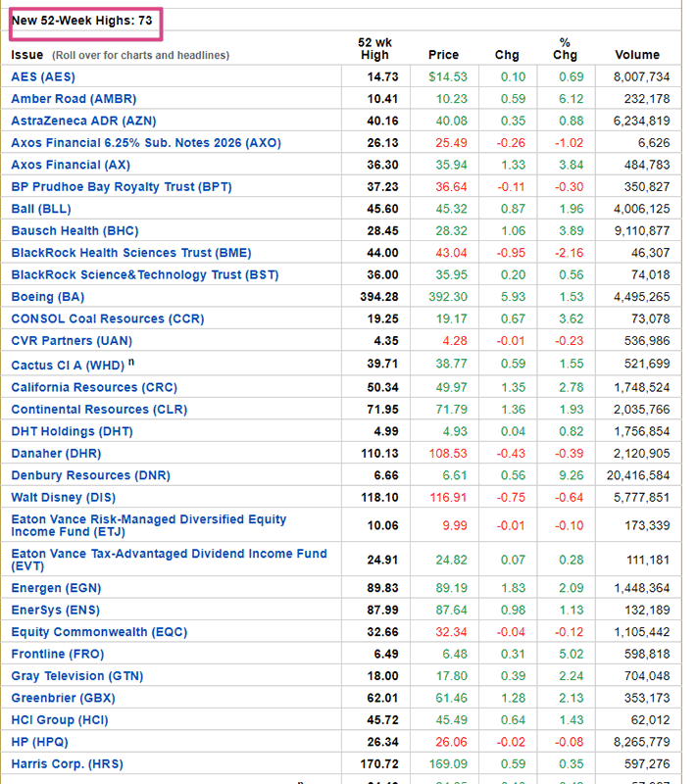697x784 pixels.
Task: Click EnerSys 52 week high 87.99
Action: click(x=383, y=610)
